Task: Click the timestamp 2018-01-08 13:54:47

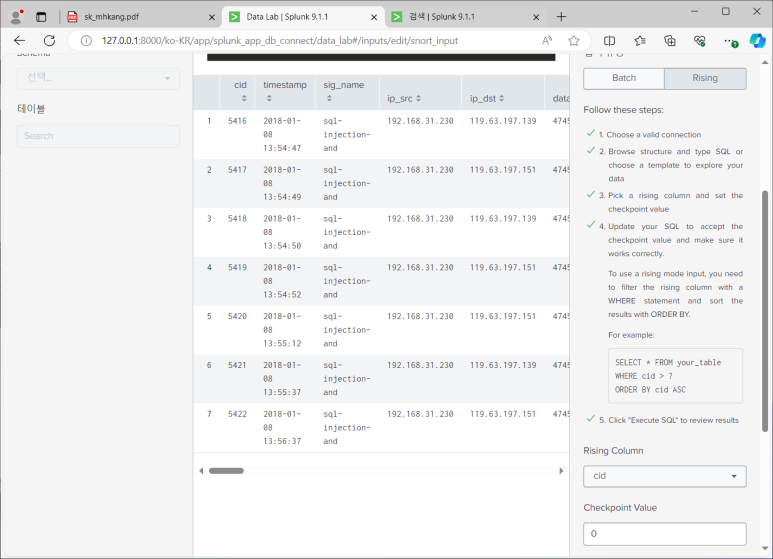Action: point(282,134)
